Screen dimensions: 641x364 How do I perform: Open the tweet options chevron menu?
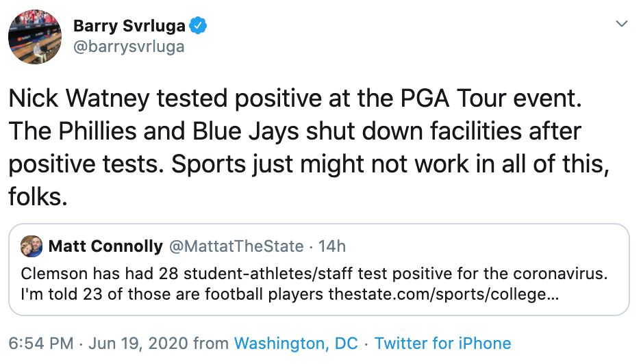(x=622, y=24)
